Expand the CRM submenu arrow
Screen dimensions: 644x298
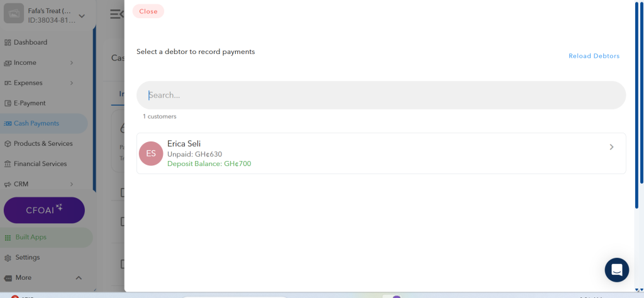tap(72, 184)
